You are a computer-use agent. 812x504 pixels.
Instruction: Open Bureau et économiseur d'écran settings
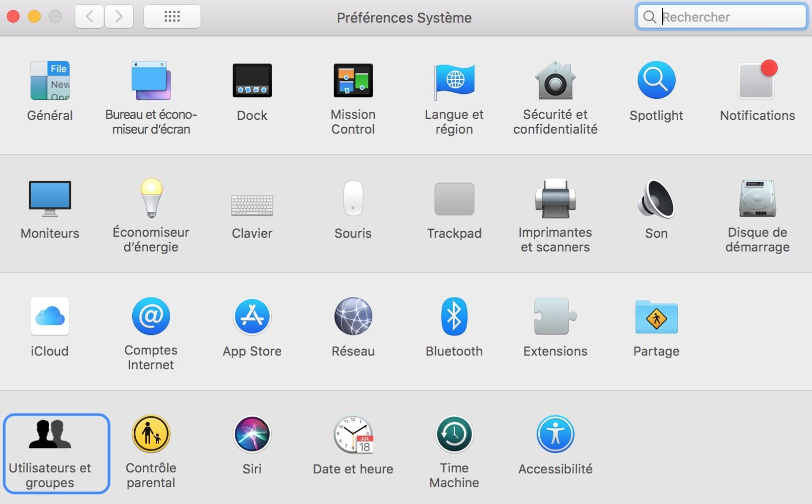(x=151, y=98)
